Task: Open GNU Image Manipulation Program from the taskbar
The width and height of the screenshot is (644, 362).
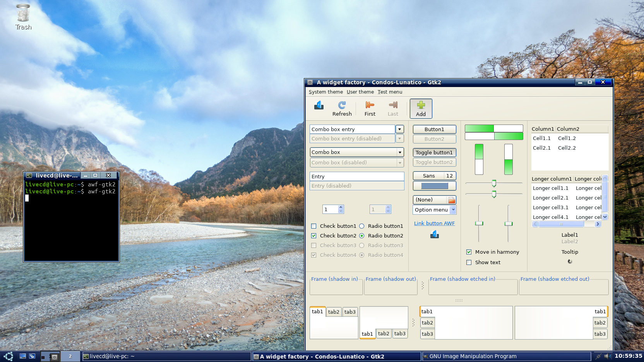Action: click(506, 357)
